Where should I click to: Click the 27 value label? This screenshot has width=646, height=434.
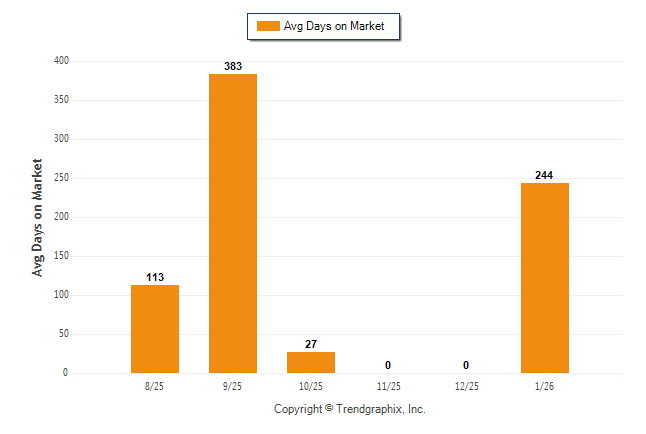[311, 344]
